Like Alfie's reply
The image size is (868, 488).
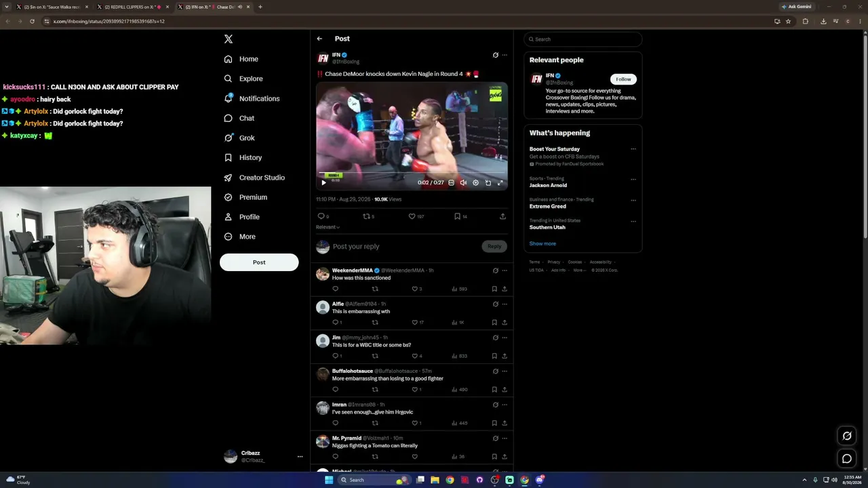(x=414, y=323)
